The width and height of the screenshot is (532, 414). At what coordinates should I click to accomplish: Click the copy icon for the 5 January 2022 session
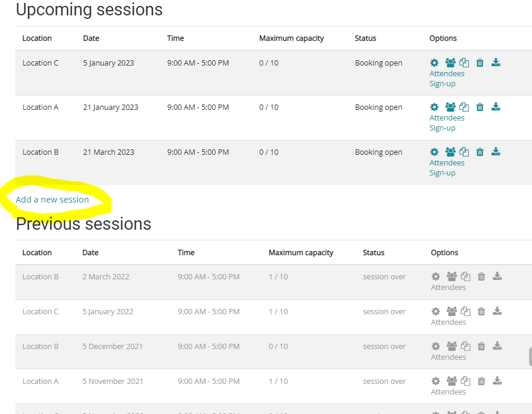click(x=466, y=311)
